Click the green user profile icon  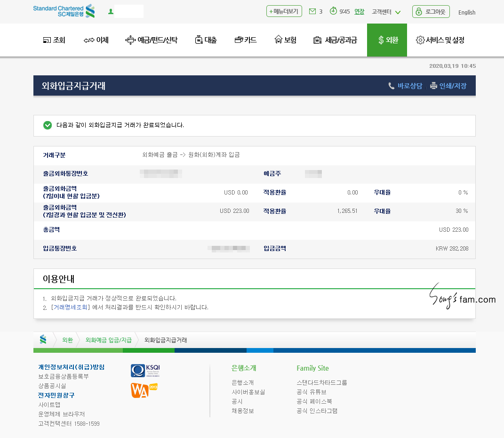point(111,12)
